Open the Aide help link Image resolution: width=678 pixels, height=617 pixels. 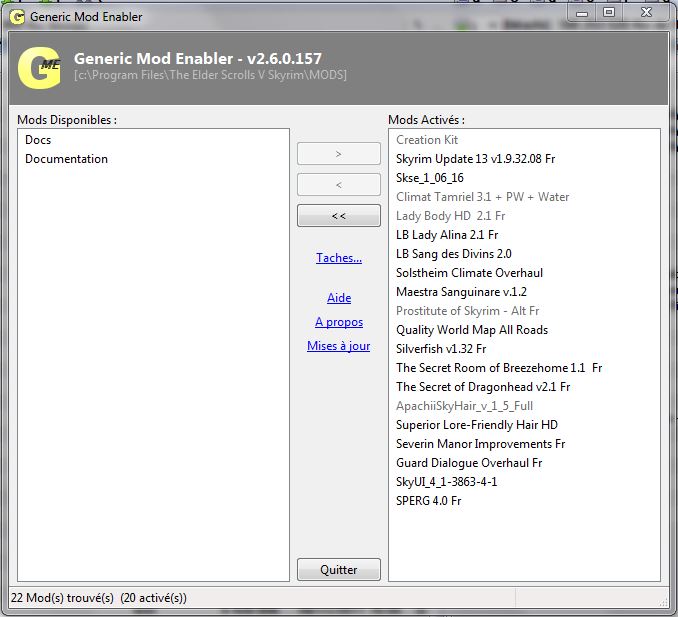click(339, 298)
